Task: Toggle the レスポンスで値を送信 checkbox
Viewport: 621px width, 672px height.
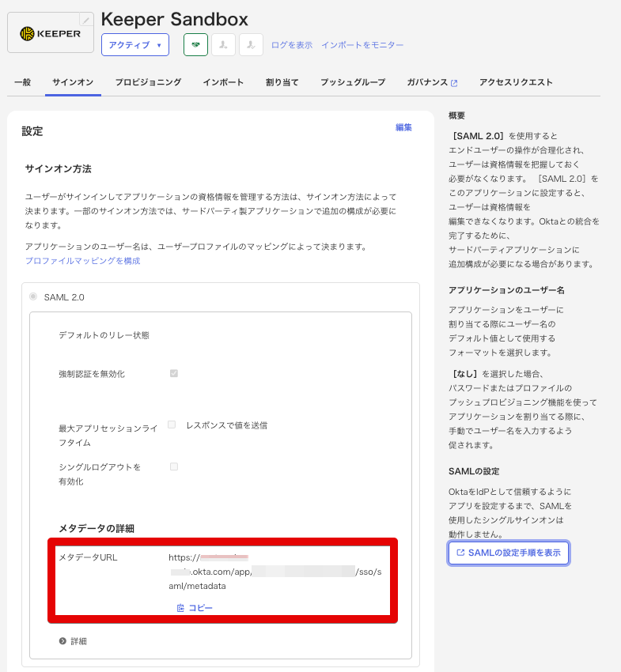Action: 172,425
